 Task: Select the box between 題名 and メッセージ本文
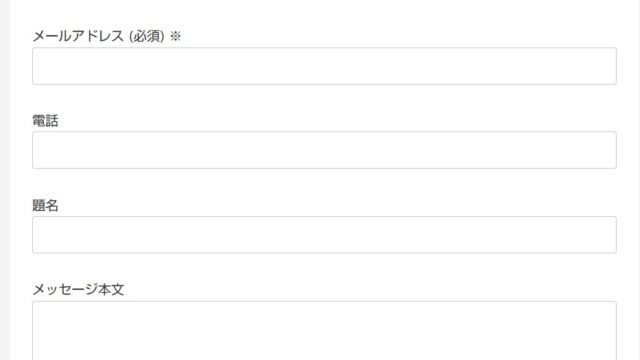tap(324, 235)
